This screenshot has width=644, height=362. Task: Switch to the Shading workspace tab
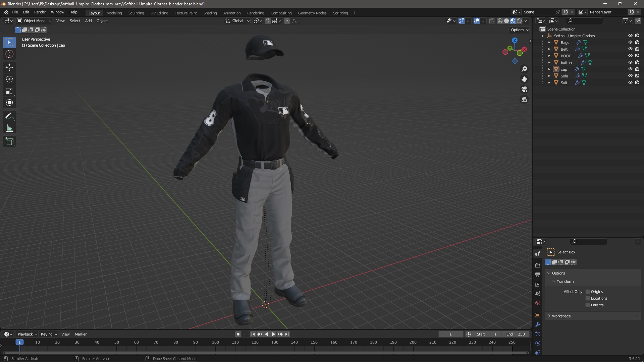[x=210, y=13]
